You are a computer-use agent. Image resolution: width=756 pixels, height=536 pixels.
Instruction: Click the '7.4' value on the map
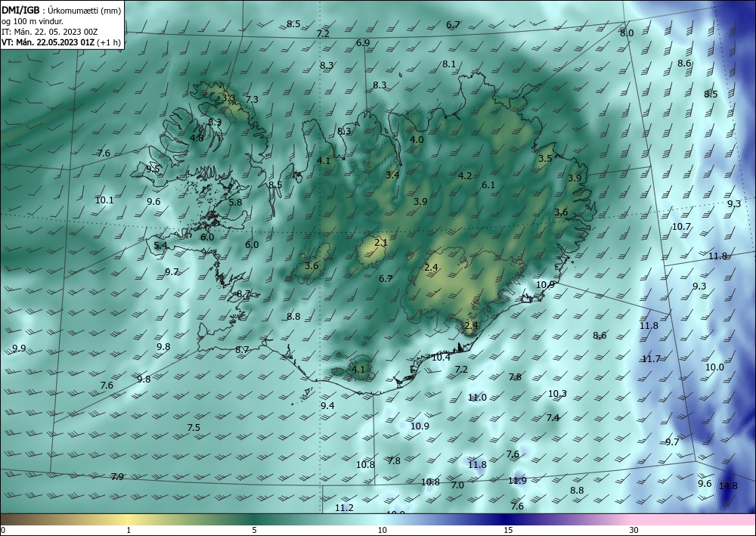(x=553, y=418)
